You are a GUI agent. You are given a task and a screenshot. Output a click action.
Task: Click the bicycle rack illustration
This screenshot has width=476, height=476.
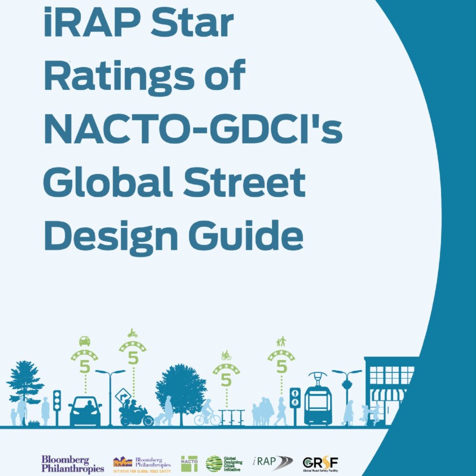click(x=231, y=417)
